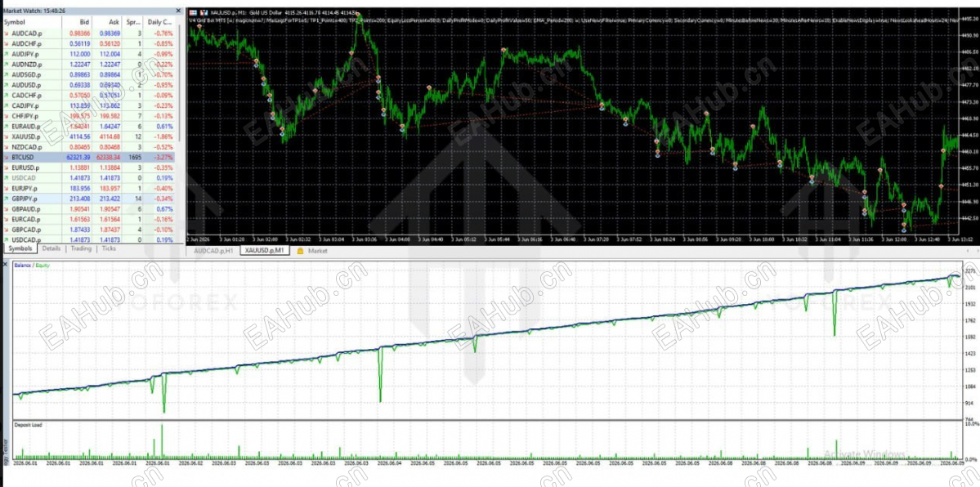The width and height of the screenshot is (980, 487).
Task: Open the Trading tab in Market Watch
Action: (81, 249)
